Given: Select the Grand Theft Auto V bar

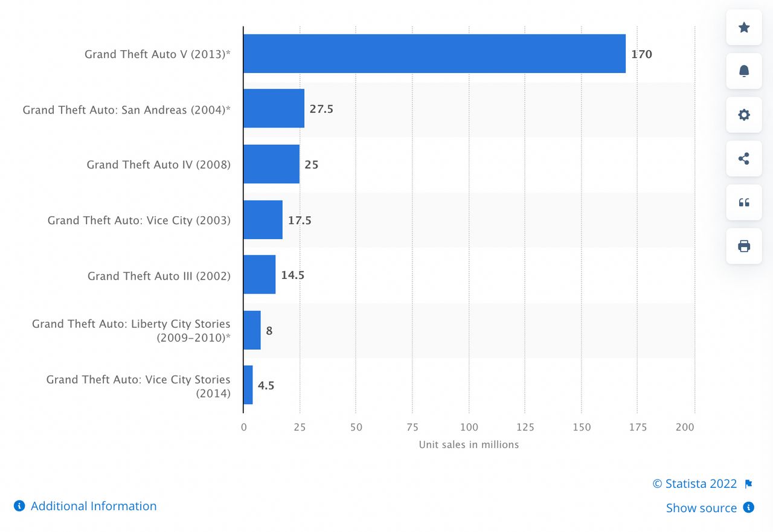Looking at the screenshot, I should coord(434,54).
